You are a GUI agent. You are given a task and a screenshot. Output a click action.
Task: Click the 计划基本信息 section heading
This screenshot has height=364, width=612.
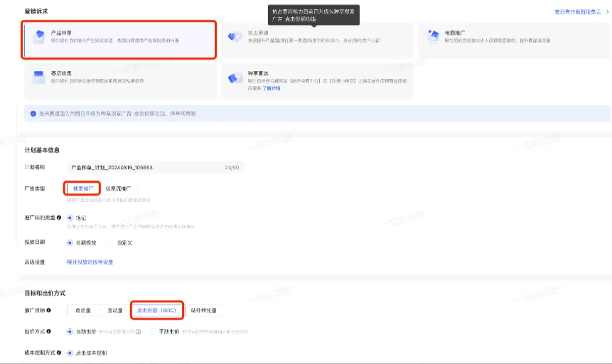point(42,150)
